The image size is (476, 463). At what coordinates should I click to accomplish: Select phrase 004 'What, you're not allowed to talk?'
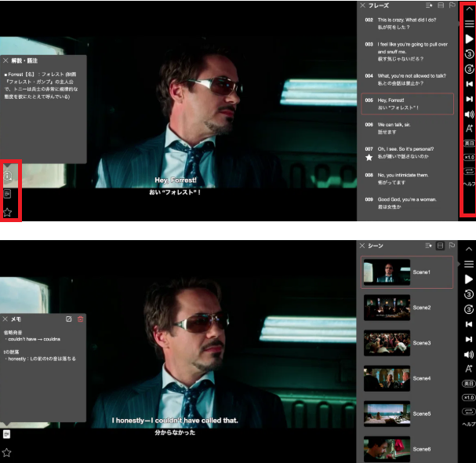pyautogui.click(x=407, y=79)
